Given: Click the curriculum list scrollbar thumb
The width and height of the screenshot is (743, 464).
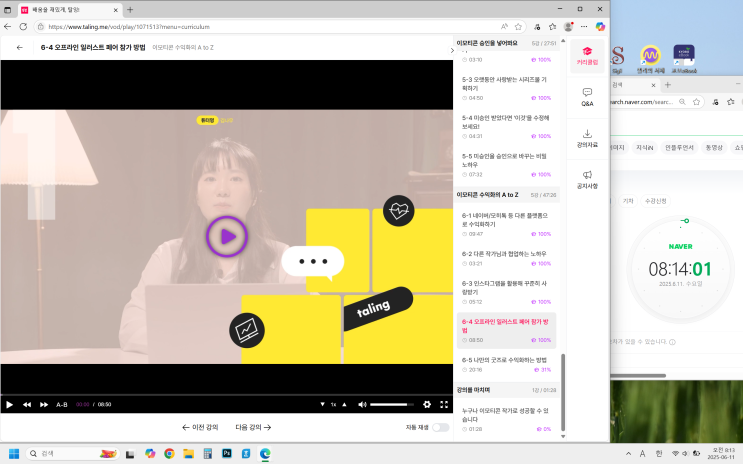Looking at the screenshot, I should (x=563, y=392).
